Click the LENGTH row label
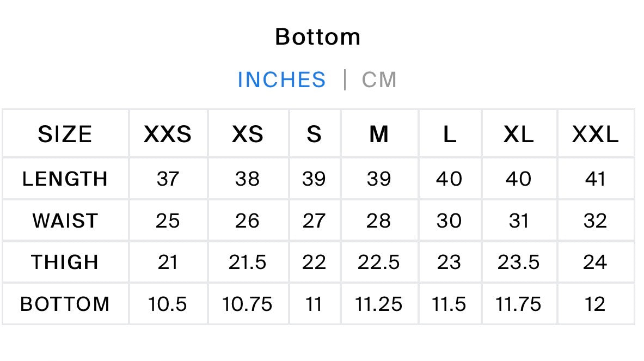The height and width of the screenshot is (361, 644). point(65,179)
